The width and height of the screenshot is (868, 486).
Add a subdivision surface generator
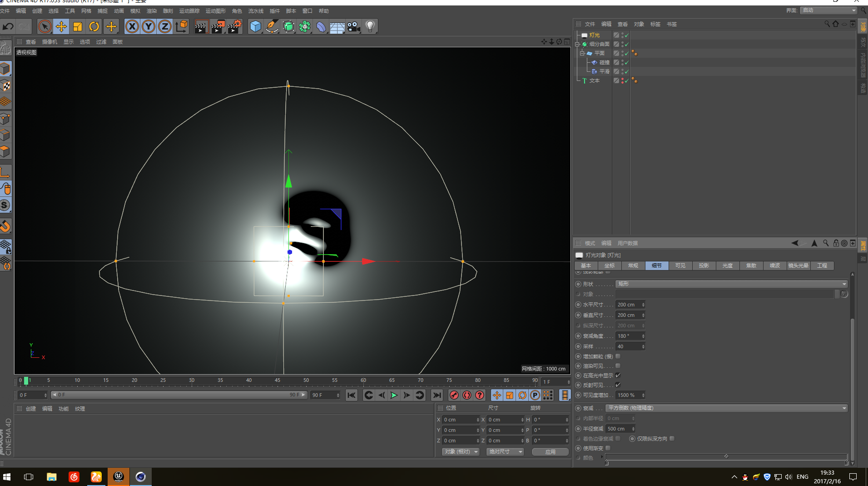[288, 27]
